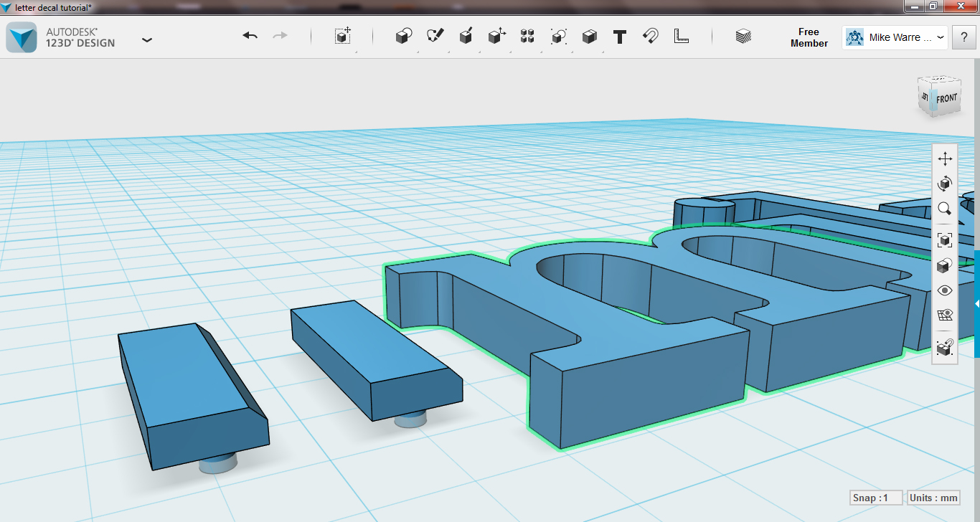Open the Construct tool
This screenshot has width=980, height=522.
click(x=466, y=36)
